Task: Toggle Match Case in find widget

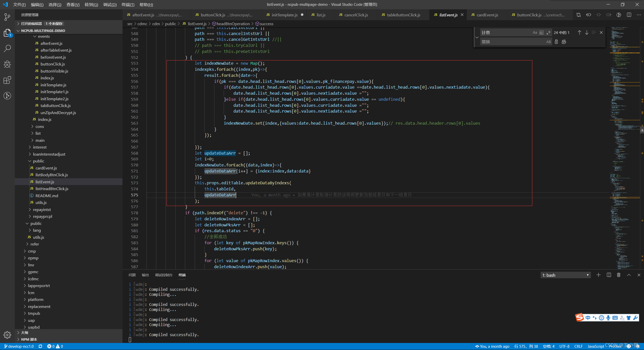Action: (535, 32)
